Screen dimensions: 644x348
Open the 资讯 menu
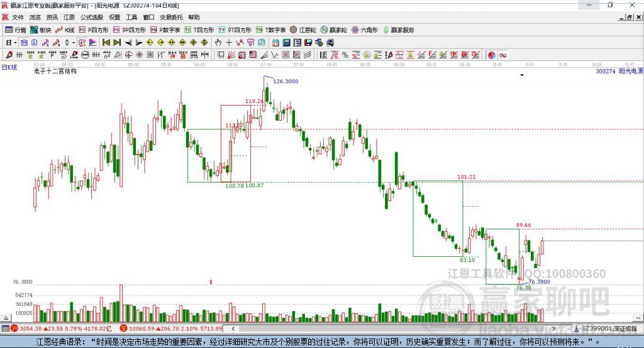(52, 17)
